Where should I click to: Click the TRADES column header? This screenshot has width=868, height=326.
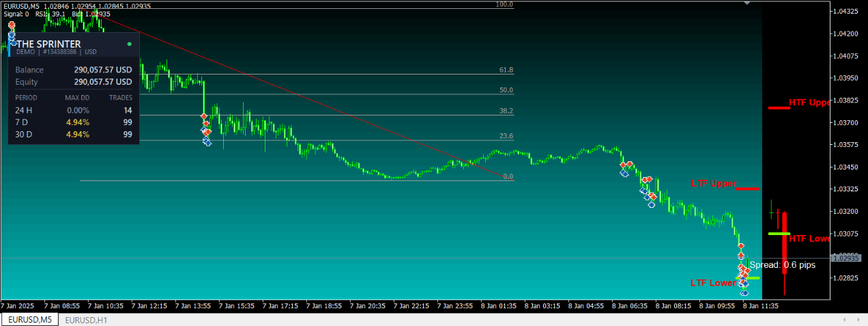click(x=121, y=98)
